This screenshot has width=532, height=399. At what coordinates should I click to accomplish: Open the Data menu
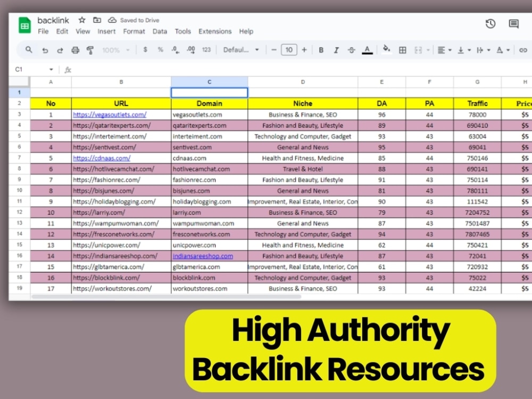160,31
